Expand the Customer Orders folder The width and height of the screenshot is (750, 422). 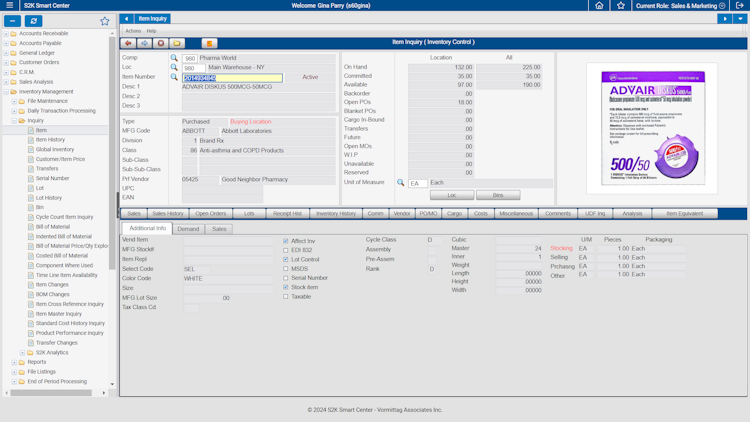[x=6, y=62]
